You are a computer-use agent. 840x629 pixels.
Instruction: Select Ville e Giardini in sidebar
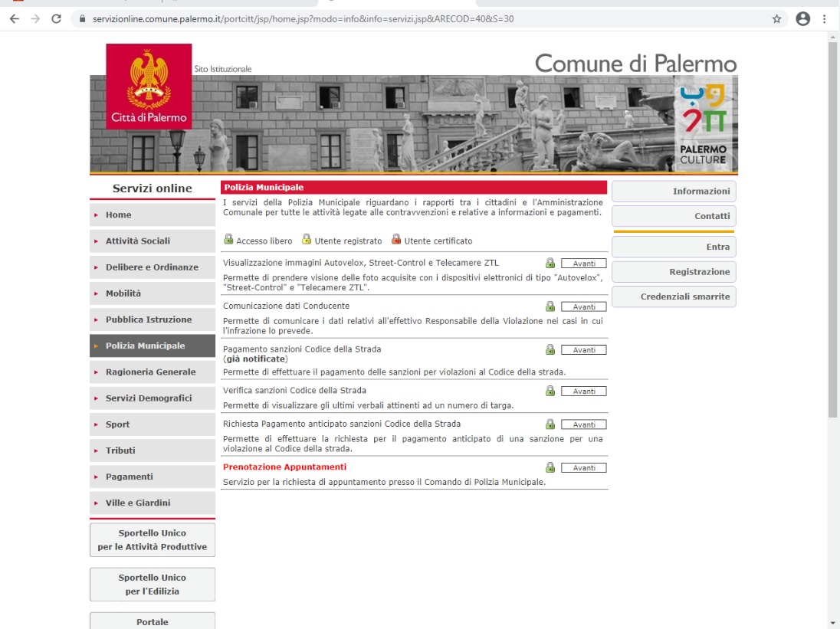(x=153, y=503)
